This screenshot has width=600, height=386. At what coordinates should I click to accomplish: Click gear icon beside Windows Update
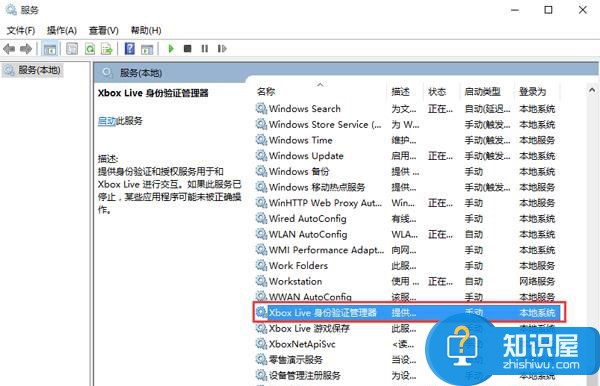[x=261, y=156]
